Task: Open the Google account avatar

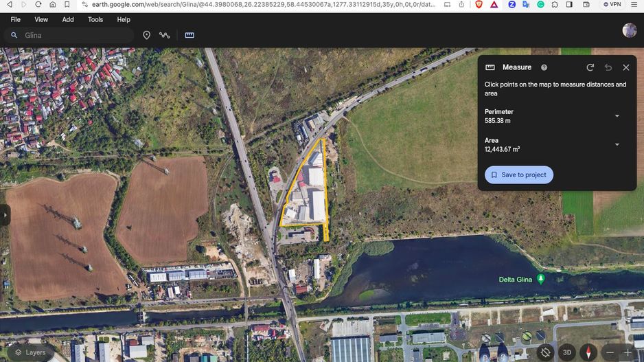Action: tap(629, 30)
